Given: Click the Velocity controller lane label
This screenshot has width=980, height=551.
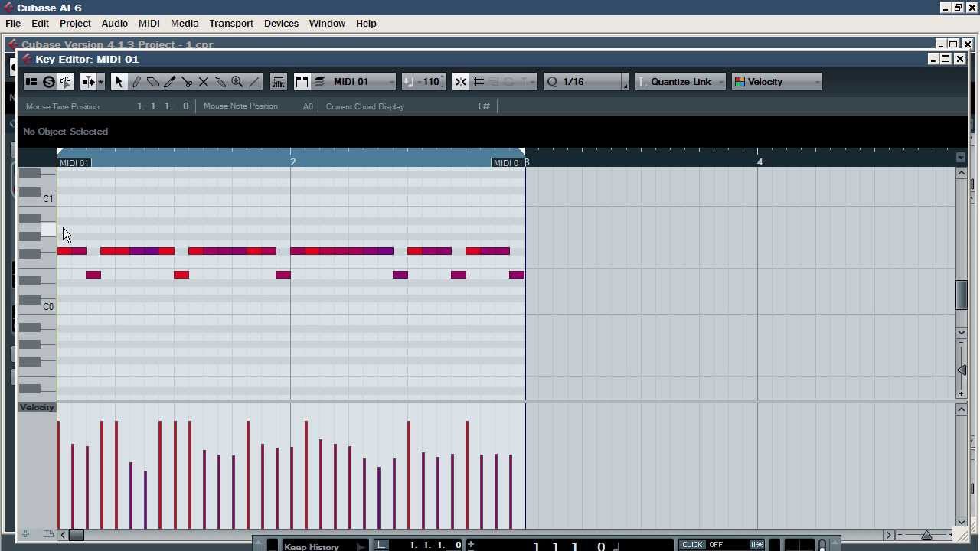Looking at the screenshot, I should click(37, 408).
